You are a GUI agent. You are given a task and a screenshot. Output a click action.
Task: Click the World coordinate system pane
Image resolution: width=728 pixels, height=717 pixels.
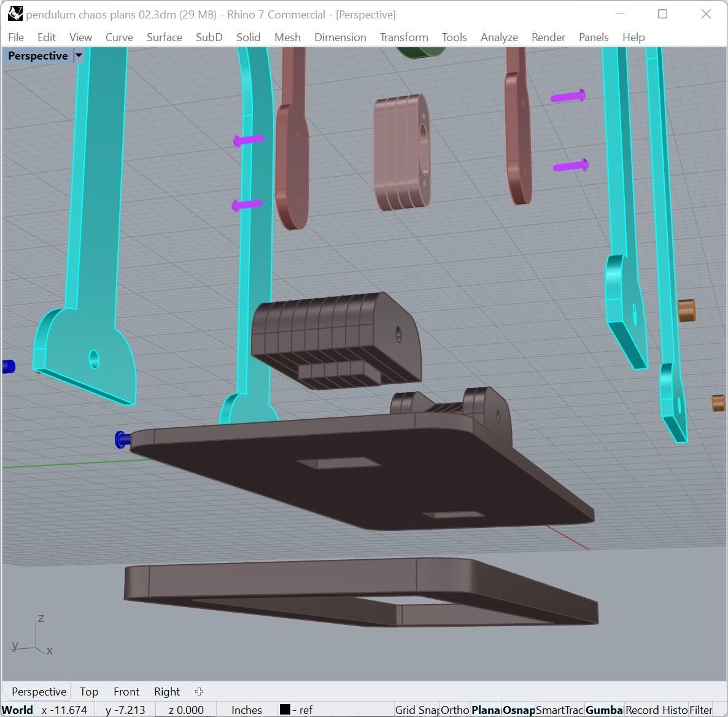click(x=18, y=710)
